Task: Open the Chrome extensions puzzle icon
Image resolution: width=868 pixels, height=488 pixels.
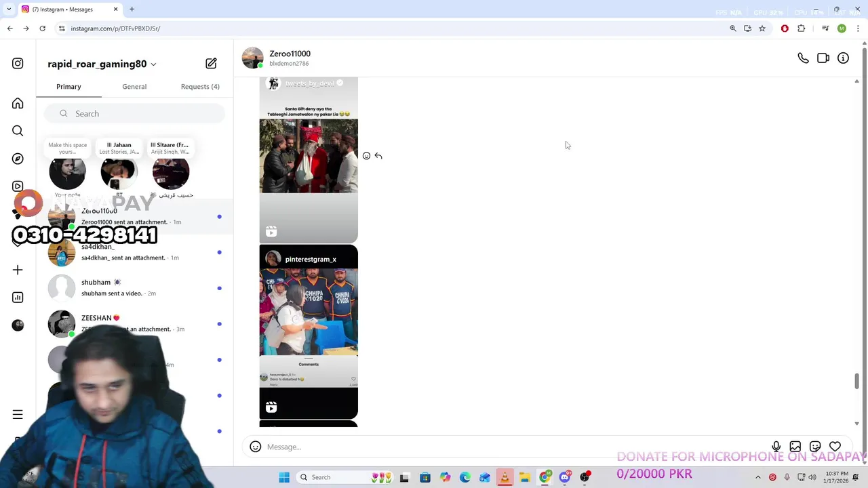Action: click(x=802, y=28)
